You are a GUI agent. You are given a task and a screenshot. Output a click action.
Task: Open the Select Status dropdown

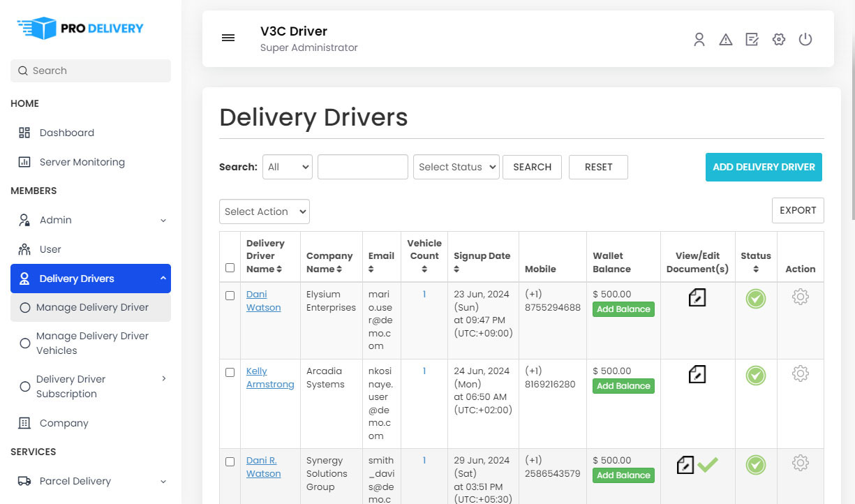[x=456, y=167]
